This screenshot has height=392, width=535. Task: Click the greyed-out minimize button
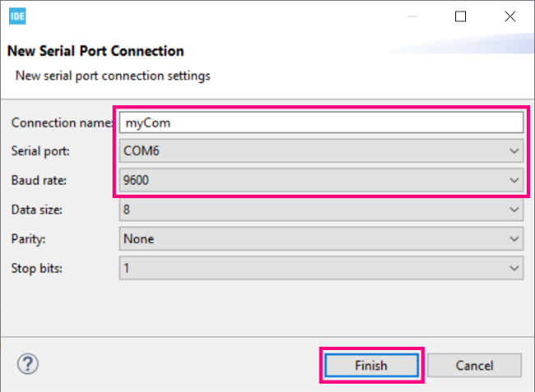tap(413, 16)
